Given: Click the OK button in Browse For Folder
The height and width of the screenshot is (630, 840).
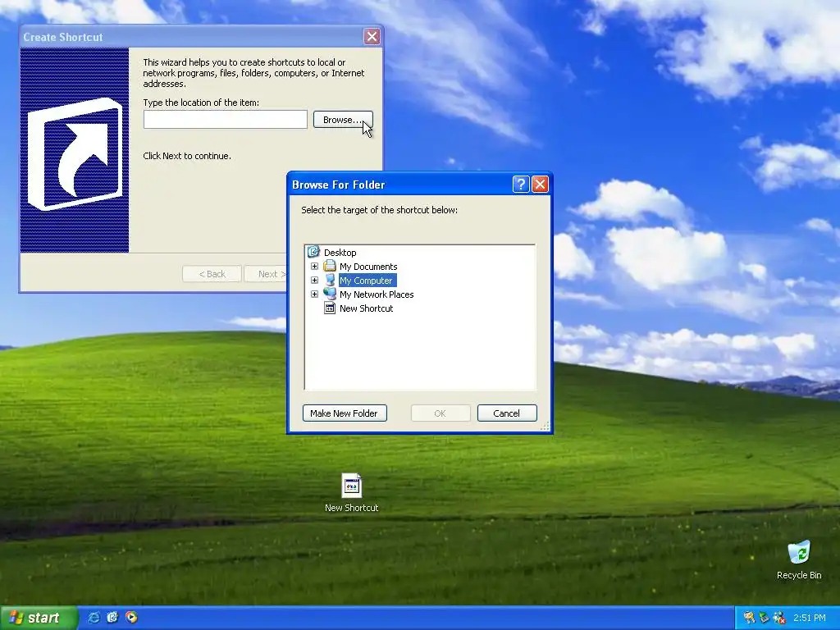Looking at the screenshot, I should [441, 413].
